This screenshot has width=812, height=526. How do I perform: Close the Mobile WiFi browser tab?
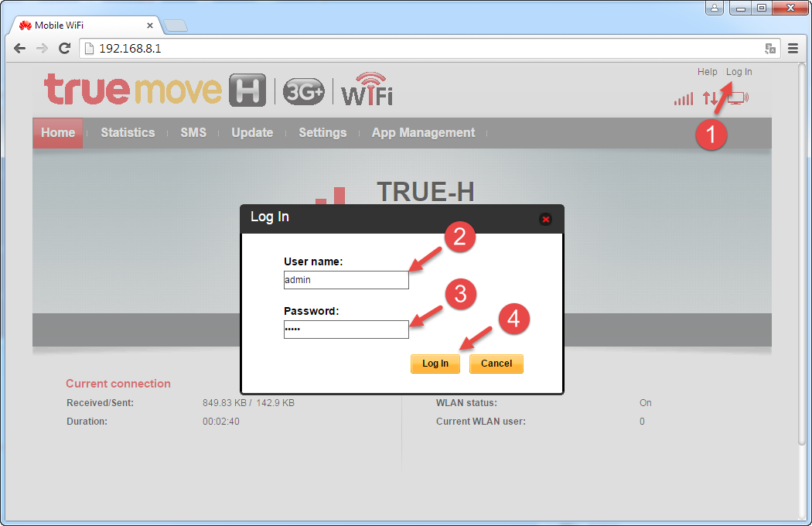(150, 25)
